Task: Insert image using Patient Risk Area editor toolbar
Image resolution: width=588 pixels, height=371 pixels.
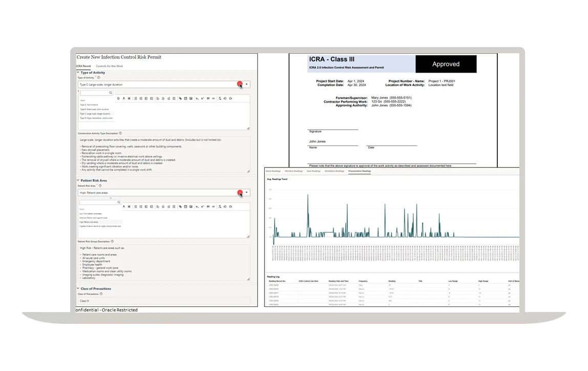Action: point(191,207)
